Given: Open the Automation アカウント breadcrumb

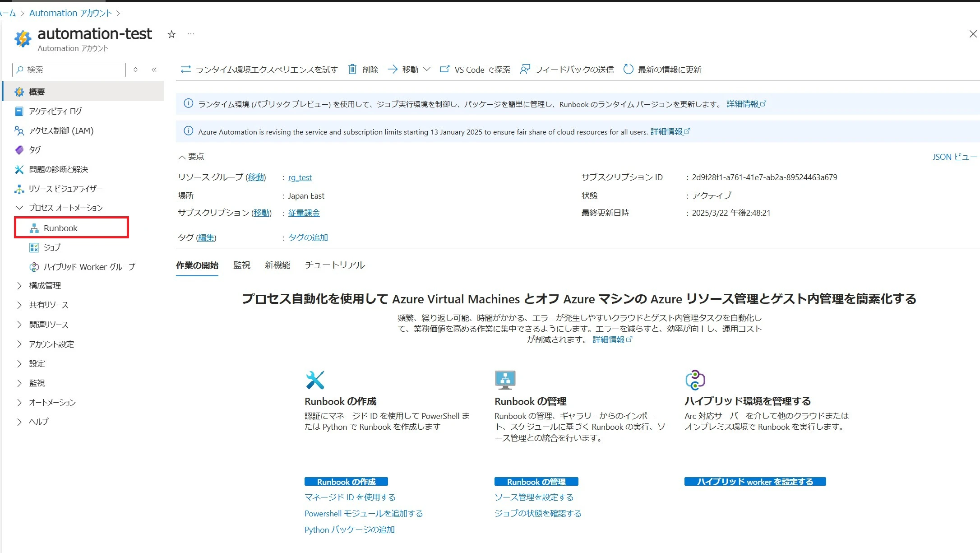Looking at the screenshot, I should [70, 13].
